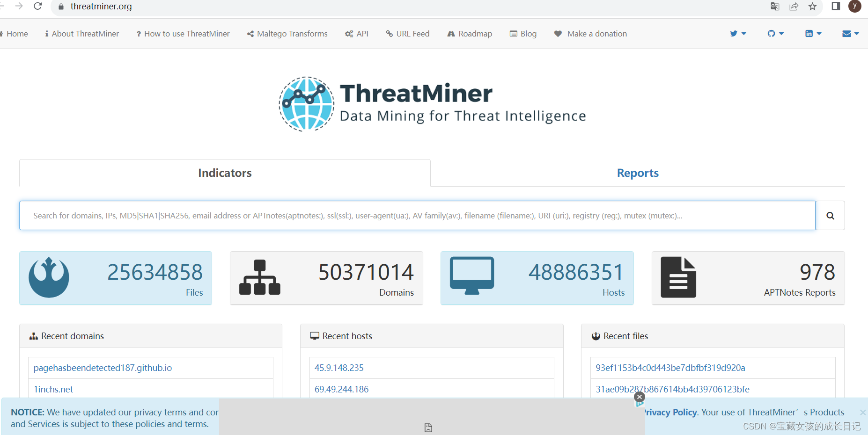Image resolution: width=868 pixels, height=435 pixels.
Task: Open the Roadmap page
Action: (470, 34)
